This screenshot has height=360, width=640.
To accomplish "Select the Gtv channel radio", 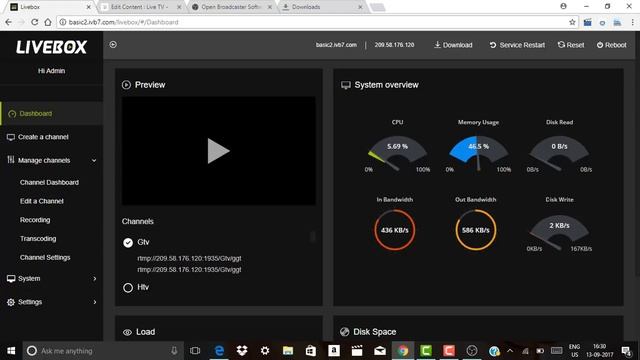I will coord(128,242).
